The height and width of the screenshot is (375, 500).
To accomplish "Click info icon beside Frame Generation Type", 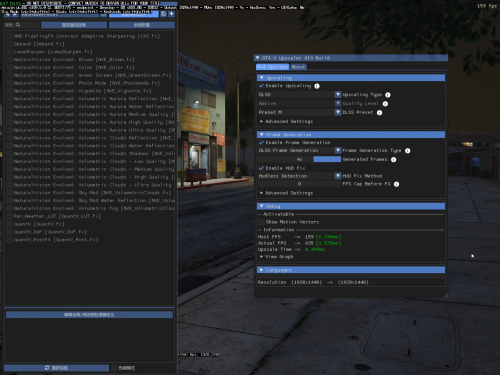I will (407, 151).
